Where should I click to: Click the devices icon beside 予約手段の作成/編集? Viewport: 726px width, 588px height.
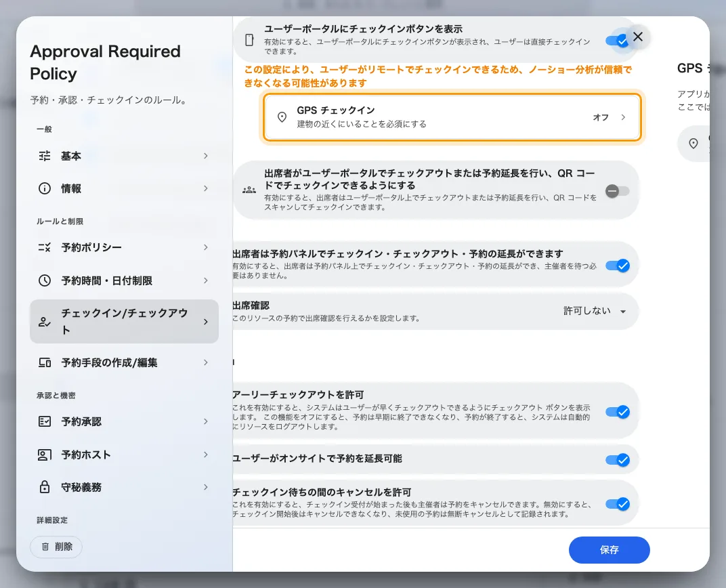click(x=45, y=362)
